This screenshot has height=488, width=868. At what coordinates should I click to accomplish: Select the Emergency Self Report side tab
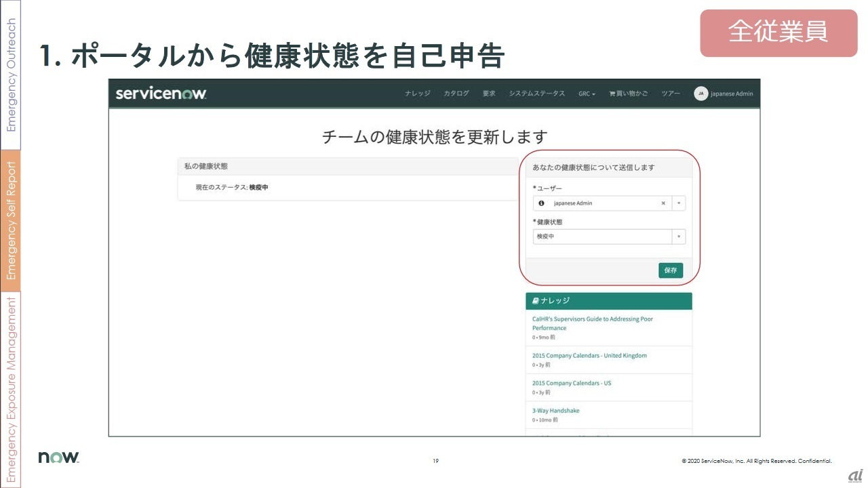tap(11, 220)
